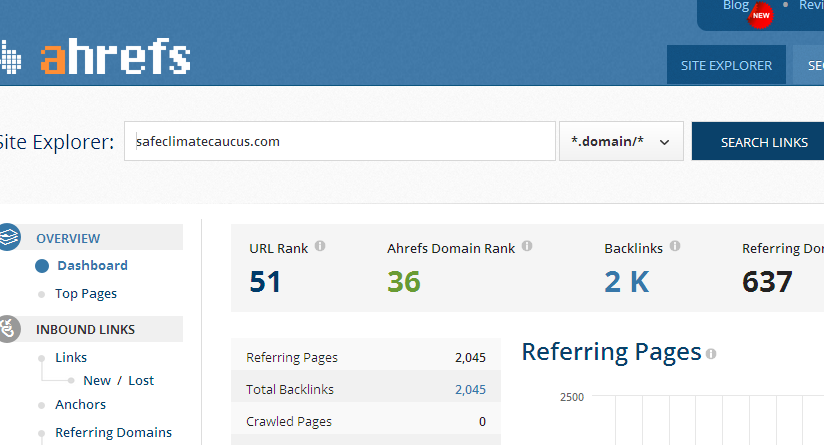Select the Dashboard bullet in the sidebar

(x=42, y=266)
